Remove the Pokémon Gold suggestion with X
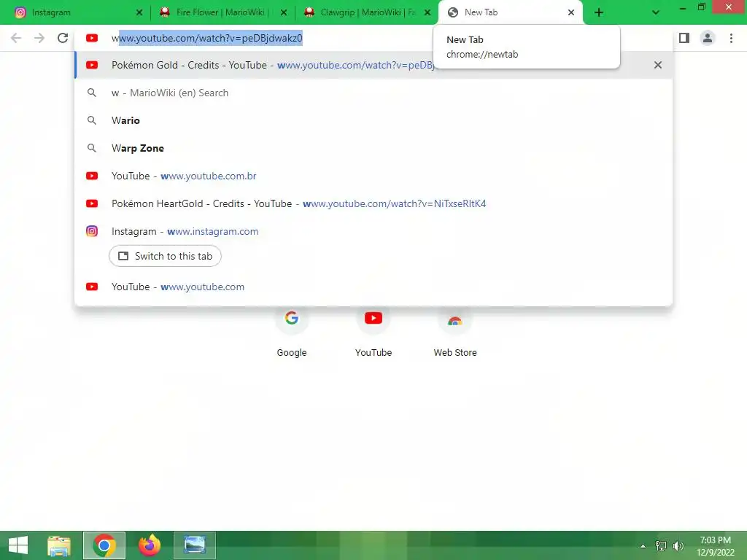This screenshot has width=747, height=560. pyautogui.click(x=658, y=65)
